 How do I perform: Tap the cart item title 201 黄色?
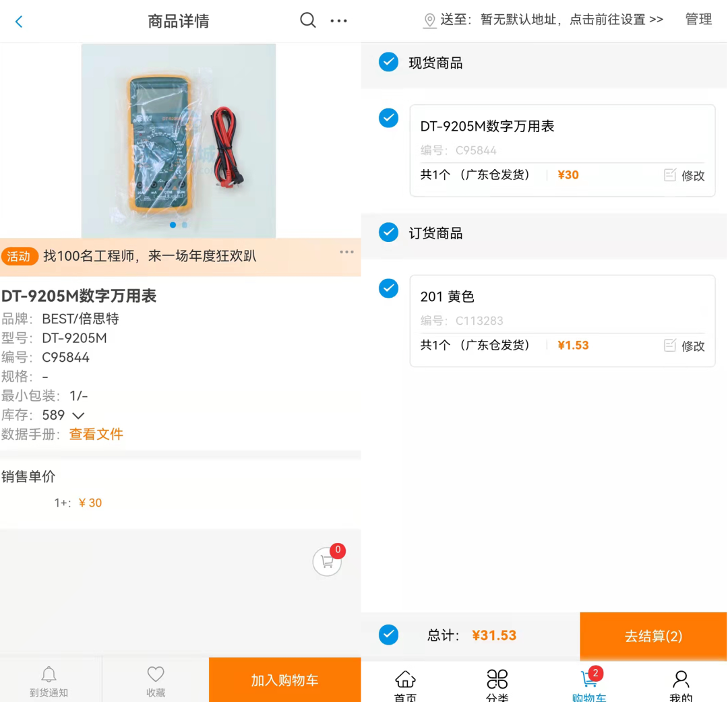tap(447, 296)
